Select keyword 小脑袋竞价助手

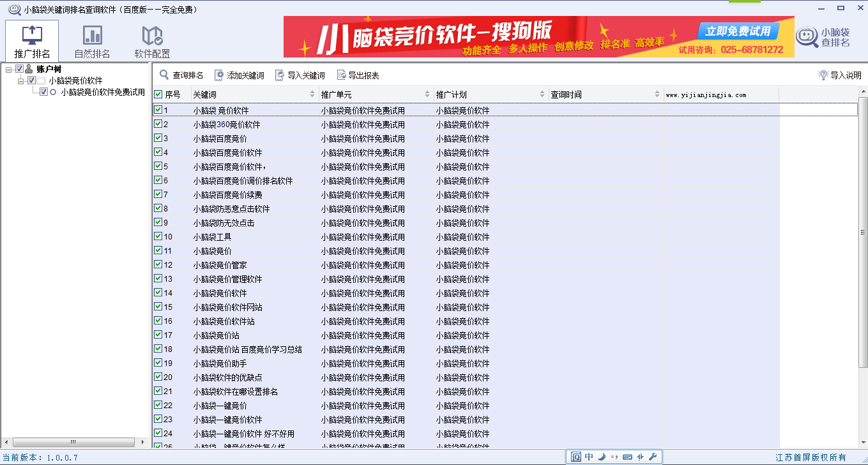pos(220,363)
